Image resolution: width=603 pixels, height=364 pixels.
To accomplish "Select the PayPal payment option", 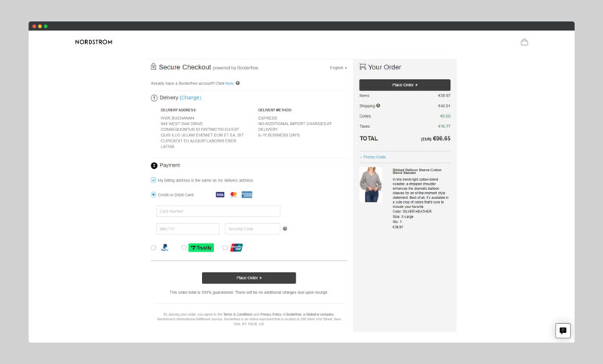I will coord(154,247).
